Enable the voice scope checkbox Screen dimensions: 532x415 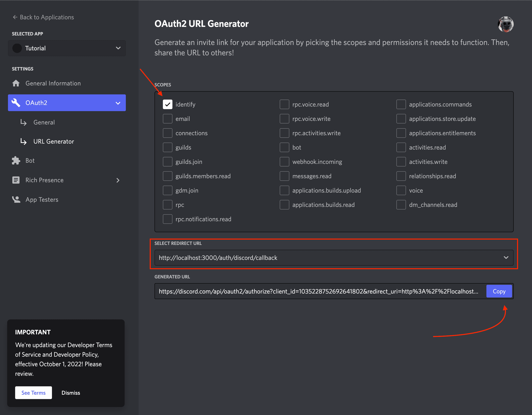click(x=401, y=190)
